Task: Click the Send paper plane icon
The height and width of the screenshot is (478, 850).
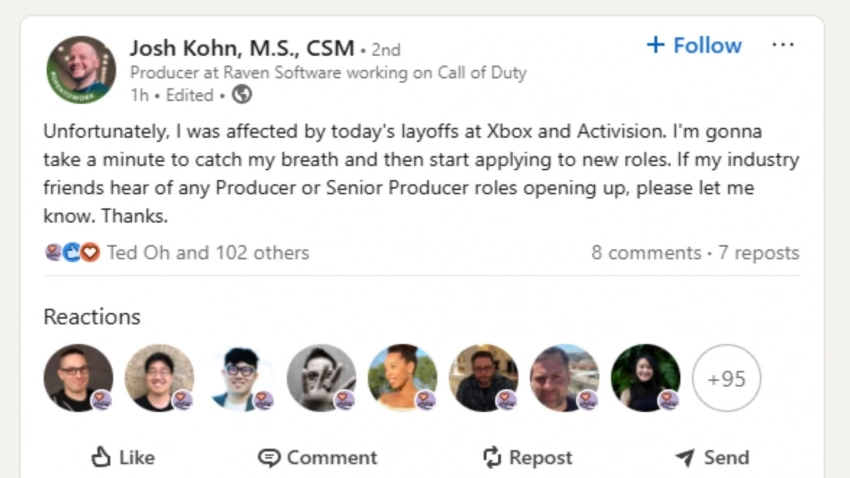Action: (685, 458)
